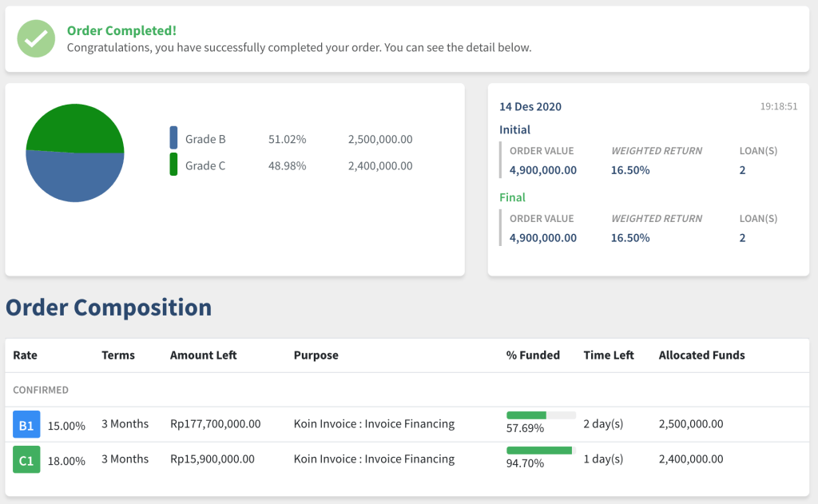Click the blue slice of pie chart
Screen dimensions: 818x504
(75, 177)
